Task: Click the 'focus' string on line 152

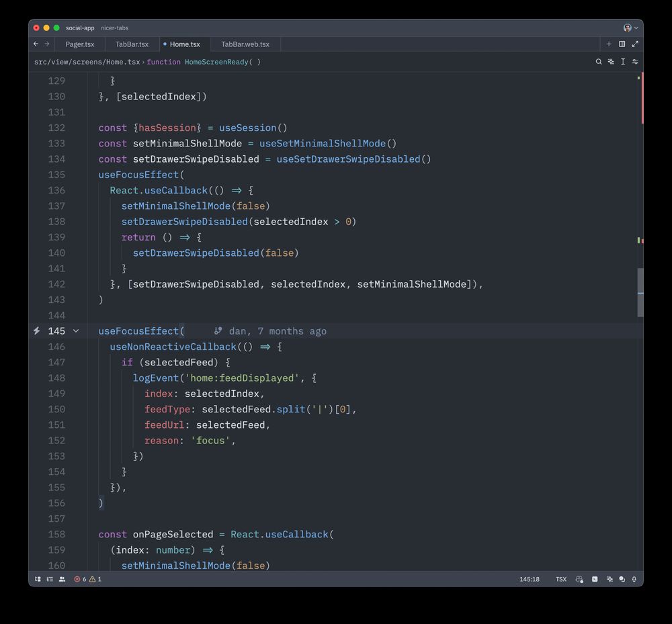Action: click(x=210, y=440)
